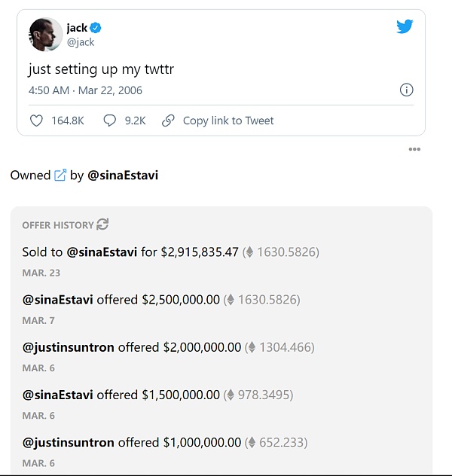Refresh the offer history

pos(103,224)
